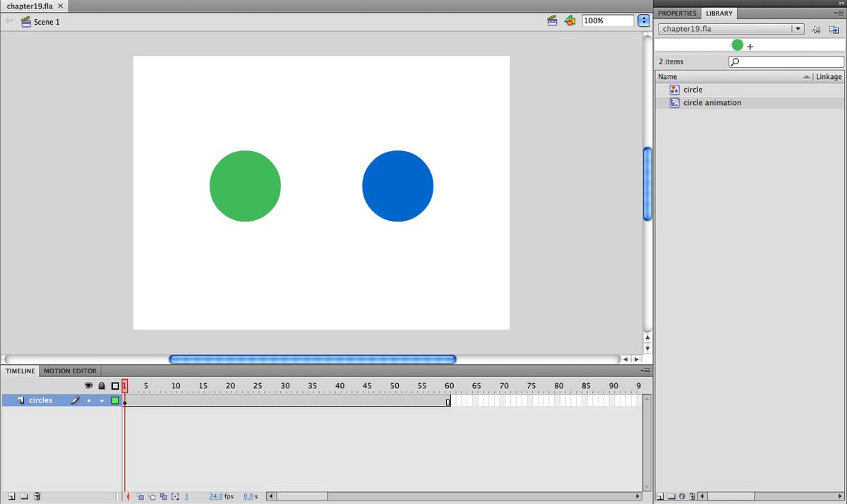The width and height of the screenshot is (847, 504).
Task: Select circle animation in the library
Action: coord(712,103)
